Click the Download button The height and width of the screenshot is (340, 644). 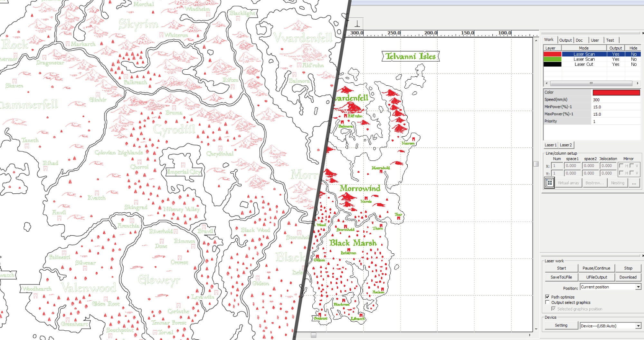pos(628,277)
